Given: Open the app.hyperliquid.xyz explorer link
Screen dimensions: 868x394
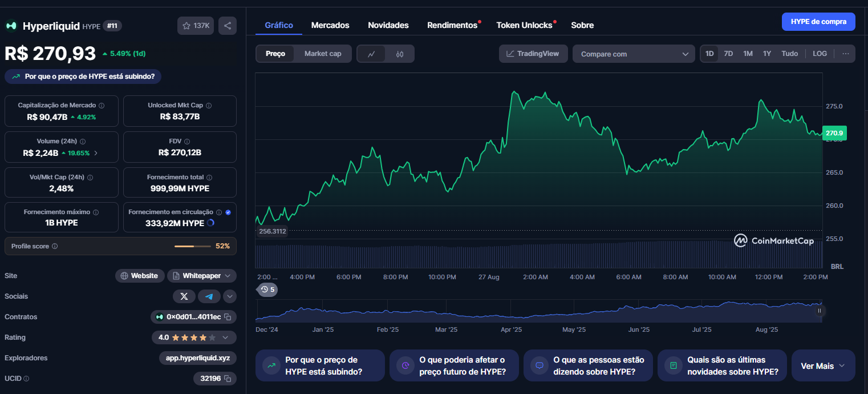Looking at the screenshot, I should (198, 358).
